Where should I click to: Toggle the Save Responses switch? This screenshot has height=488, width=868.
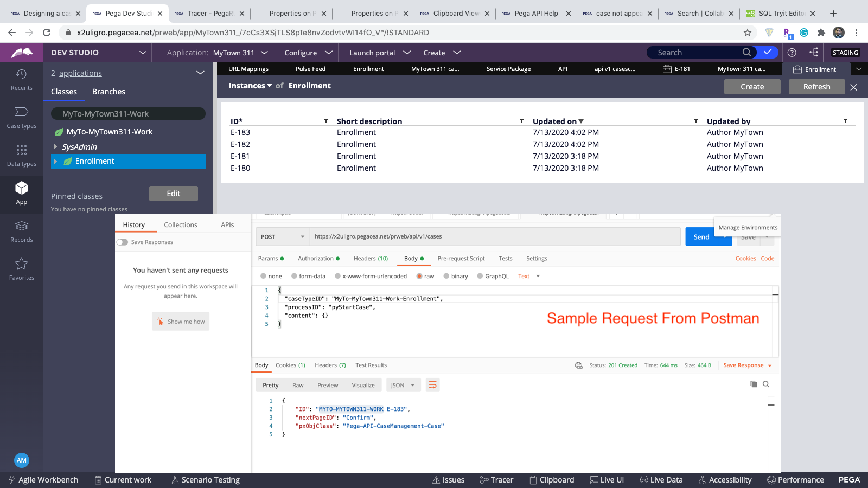coord(122,242)
